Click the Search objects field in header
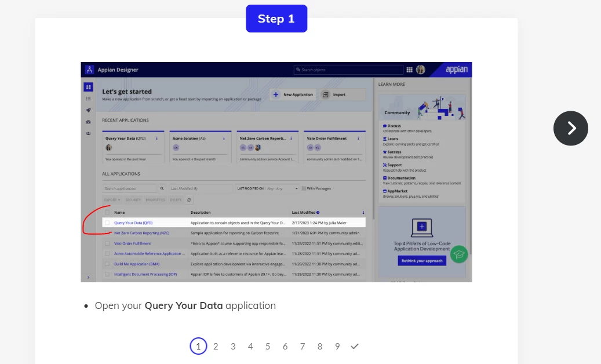601x364 pixels. coord(348,70)
